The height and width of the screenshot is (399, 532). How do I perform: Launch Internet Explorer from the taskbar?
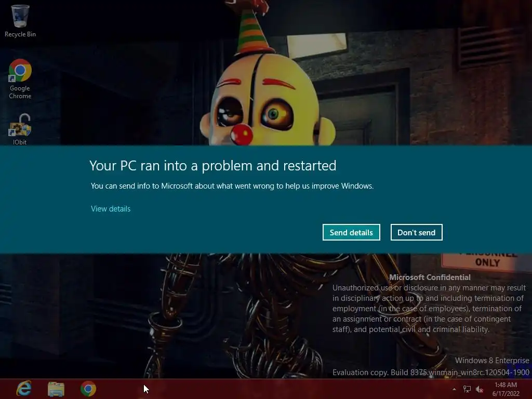pyautogui.click(x=24, y=389)
